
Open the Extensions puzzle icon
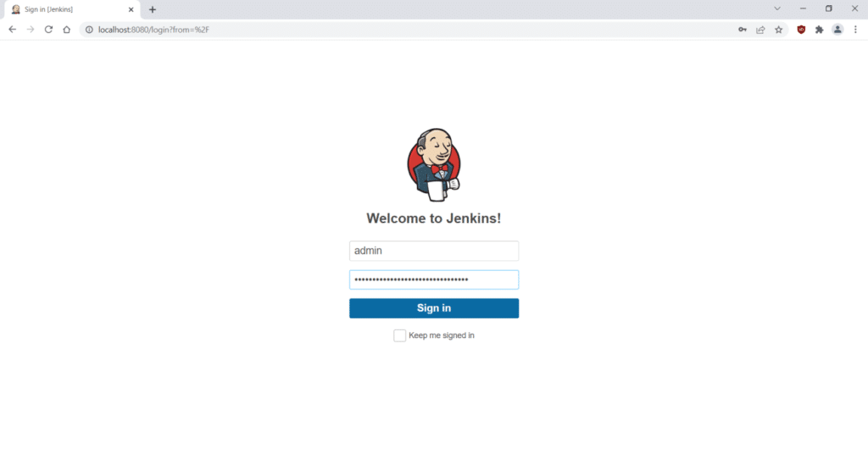(820, 30)
